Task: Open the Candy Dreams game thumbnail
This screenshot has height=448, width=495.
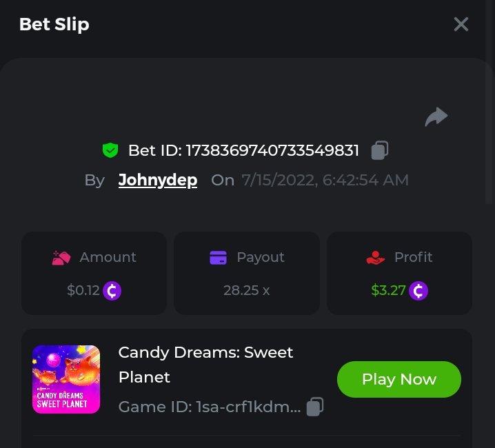Action: click(x=66, y=379)
